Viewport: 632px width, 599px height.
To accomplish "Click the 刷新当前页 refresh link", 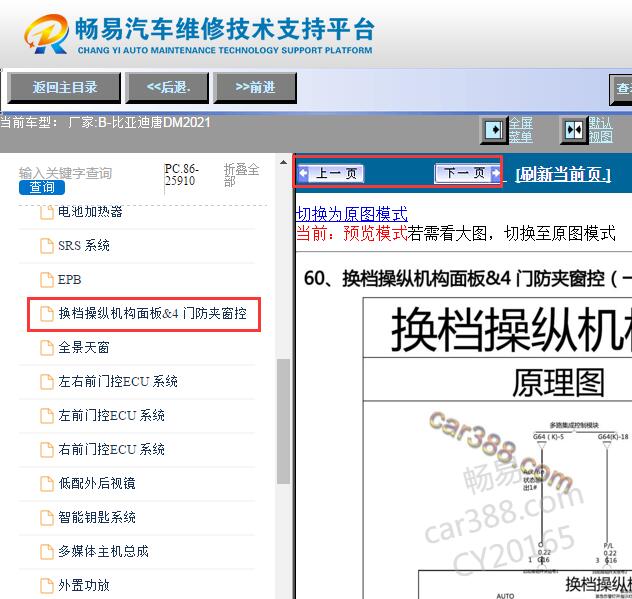I will 563,174.
